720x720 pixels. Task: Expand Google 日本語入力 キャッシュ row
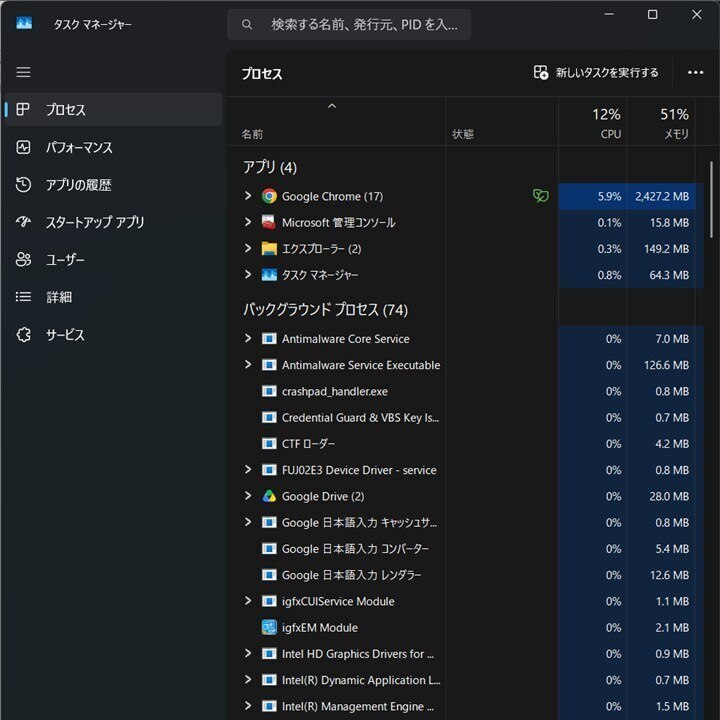coord(248,522)
